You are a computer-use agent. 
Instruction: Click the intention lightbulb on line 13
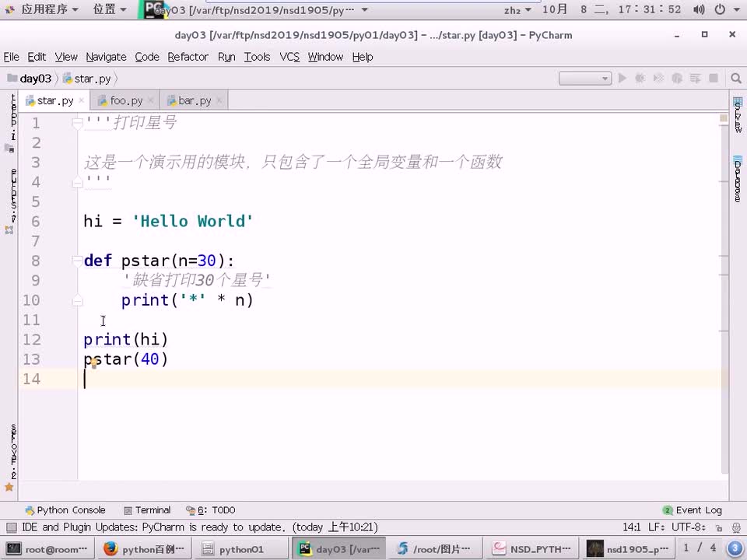click(x=94, y=363)
